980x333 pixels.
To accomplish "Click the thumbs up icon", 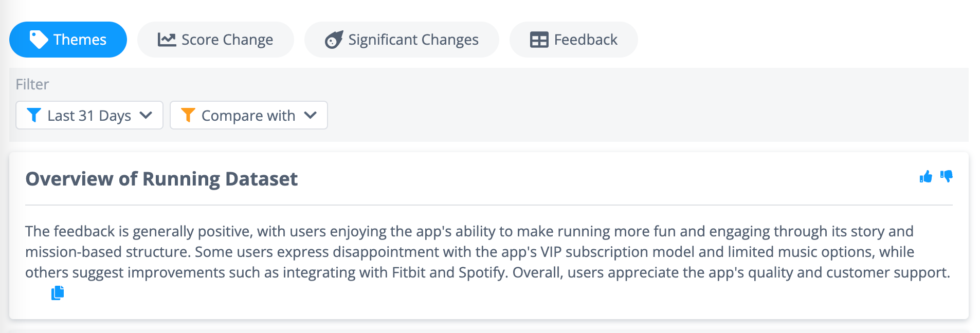I will [925, 177].
